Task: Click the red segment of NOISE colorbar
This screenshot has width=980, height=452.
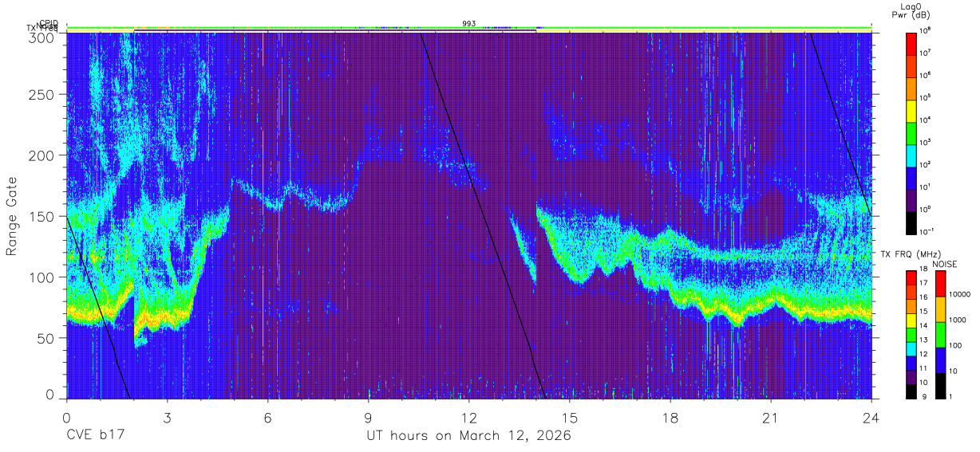Action: (940, 282)
